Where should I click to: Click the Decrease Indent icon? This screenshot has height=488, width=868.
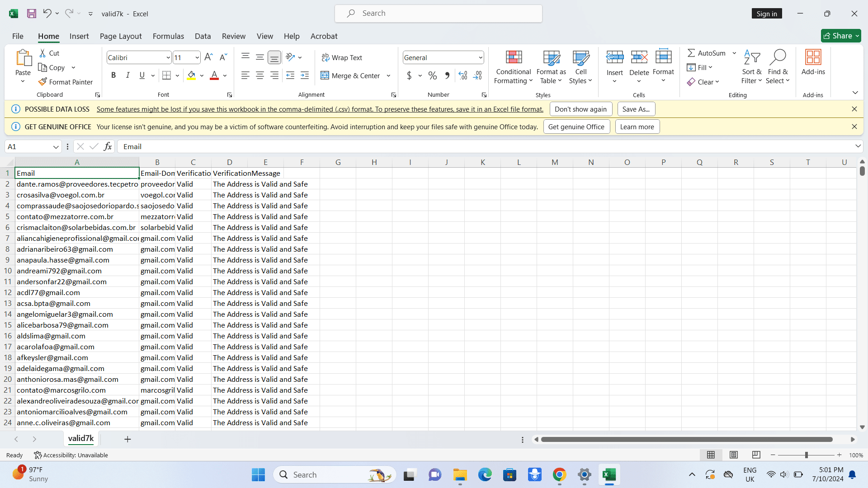290,75
